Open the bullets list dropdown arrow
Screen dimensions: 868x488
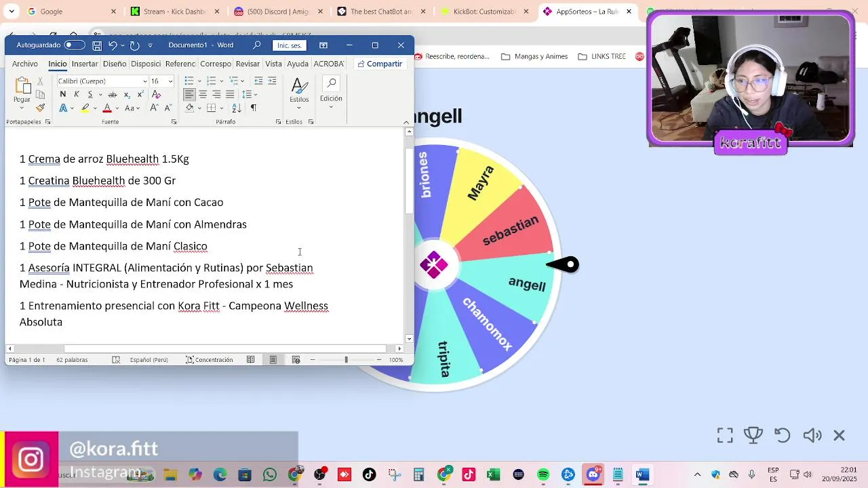[199, 81]
